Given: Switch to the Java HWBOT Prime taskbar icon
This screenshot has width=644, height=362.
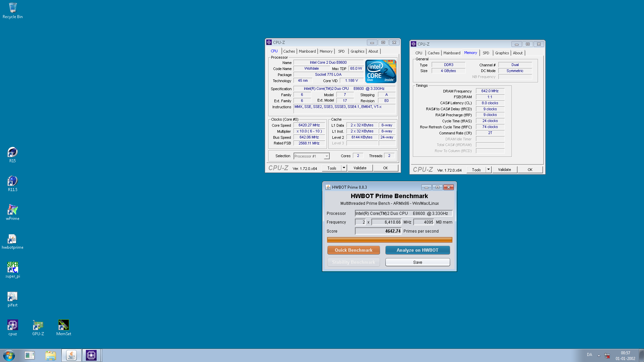Looking at the screenshot, I should [x=71, y=355].
